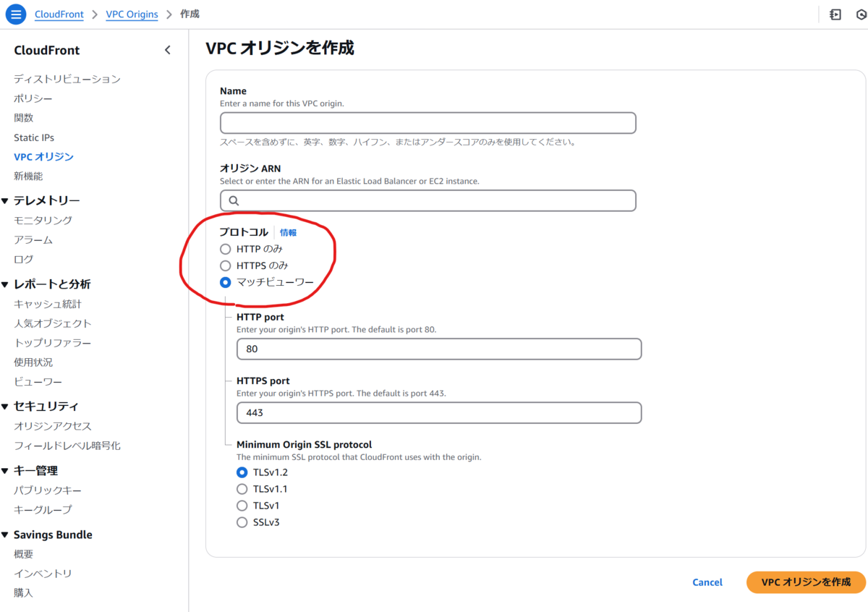The width and height of the screenshot is (868, 612).
Task: Click into the Name input field
Action: point(427,122)
